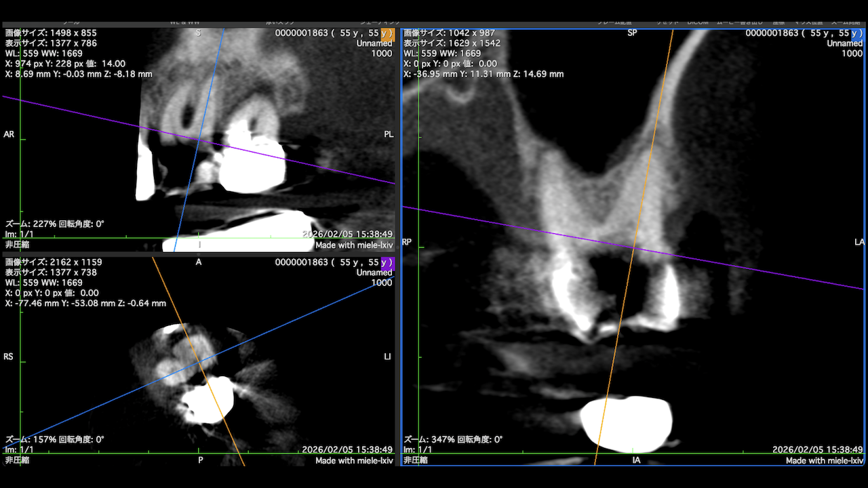Click crosshair intersection in the large right view

[634, 248]
